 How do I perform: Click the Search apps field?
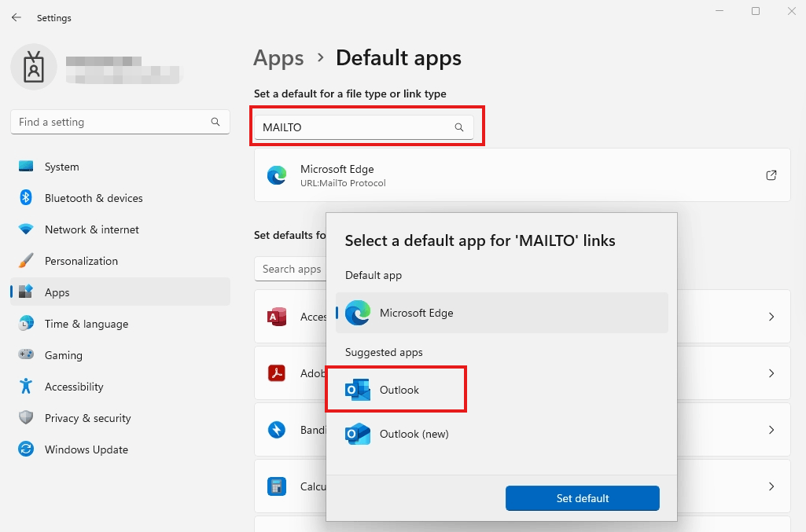pos(292,269)
